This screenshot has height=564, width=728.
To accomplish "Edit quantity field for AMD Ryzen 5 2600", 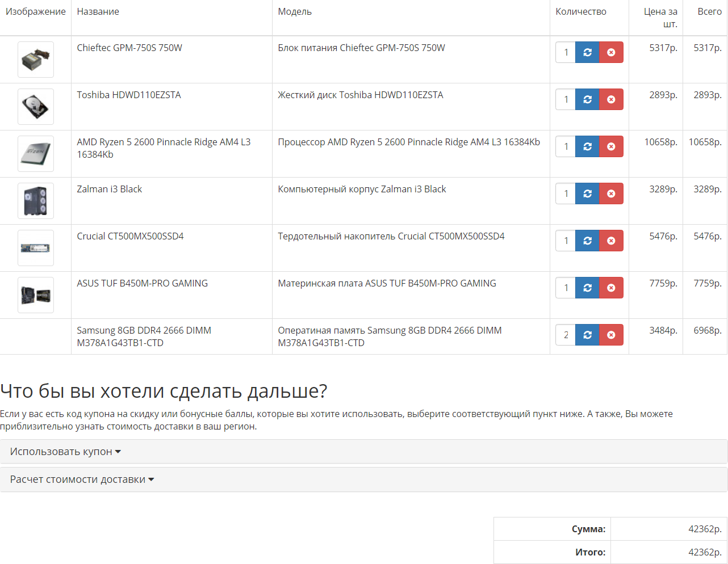I will click(566, 146).
